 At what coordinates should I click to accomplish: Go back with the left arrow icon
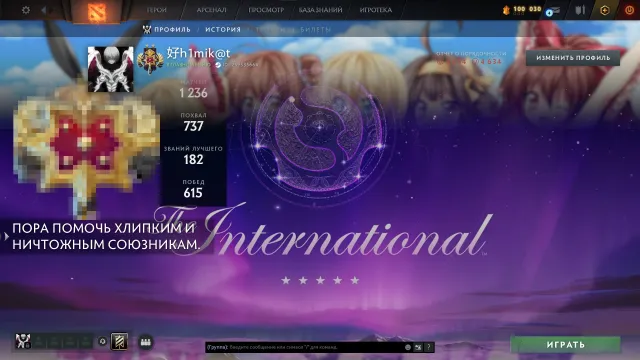point(44,10)
